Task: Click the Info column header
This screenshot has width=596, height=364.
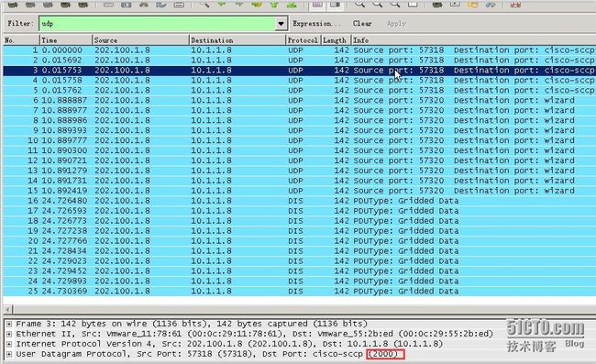Action: (x=473, y=40)
